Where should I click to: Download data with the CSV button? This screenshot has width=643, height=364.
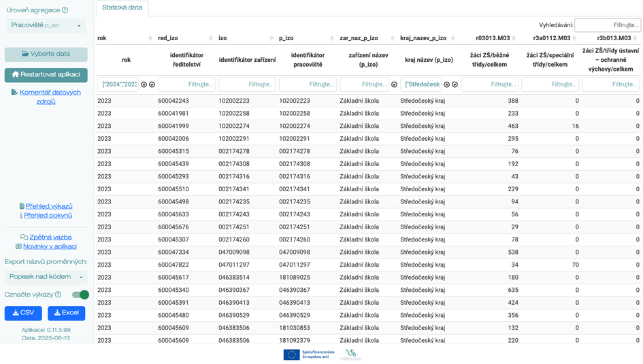23,313
